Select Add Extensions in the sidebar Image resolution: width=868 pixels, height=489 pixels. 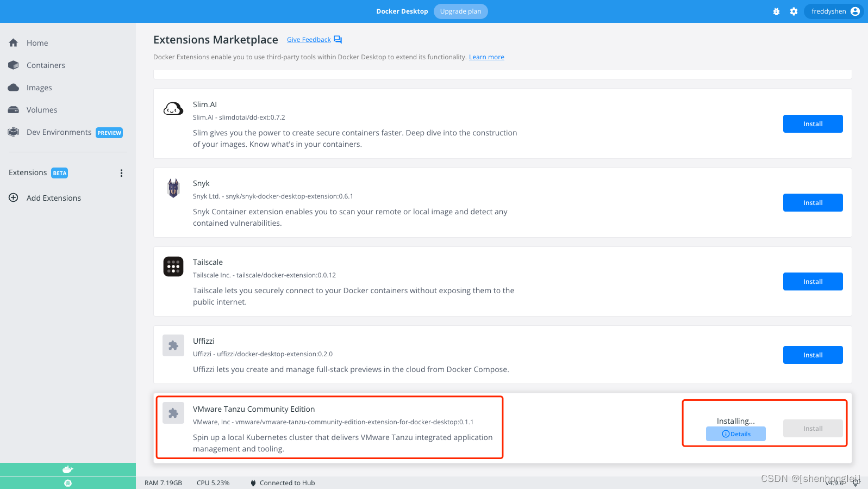click(x=54, y=198)
